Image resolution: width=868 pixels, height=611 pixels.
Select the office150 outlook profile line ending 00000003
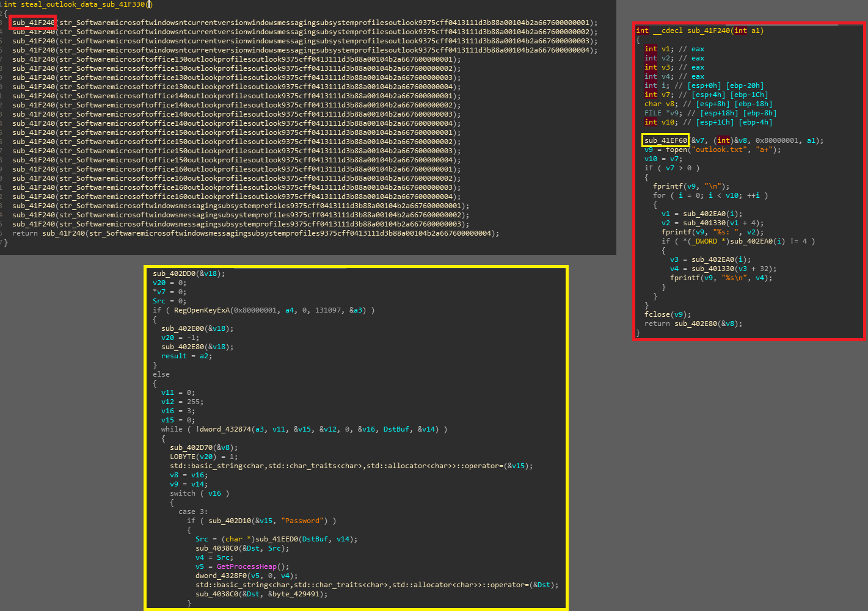click(x=236, y=151)
